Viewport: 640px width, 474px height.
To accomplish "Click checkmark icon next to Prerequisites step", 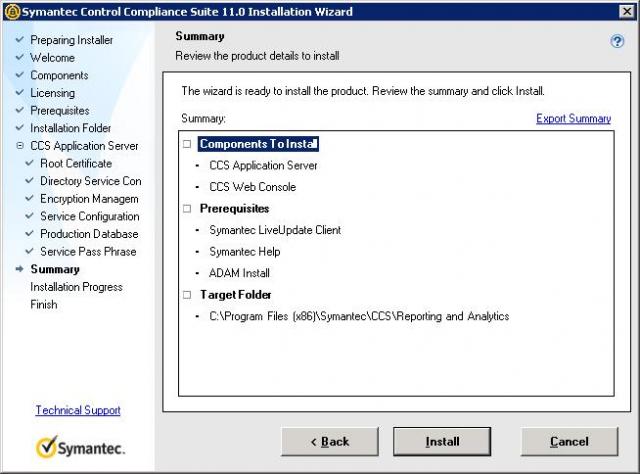I will point(20,110).
